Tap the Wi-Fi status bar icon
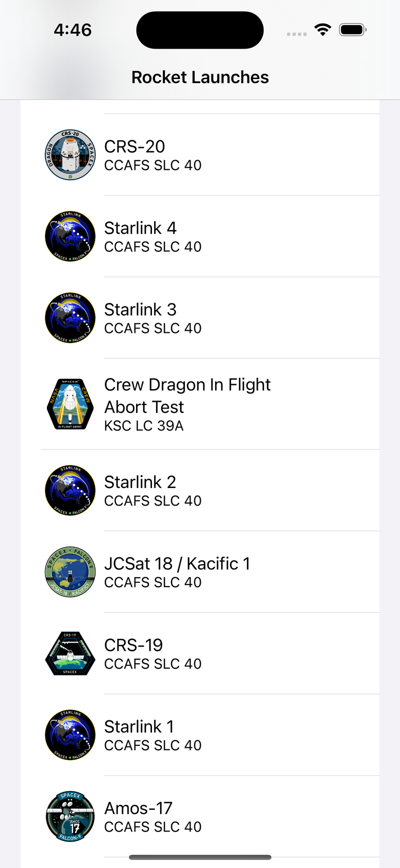This screenshot has width=400, height=868. [323, 30]
